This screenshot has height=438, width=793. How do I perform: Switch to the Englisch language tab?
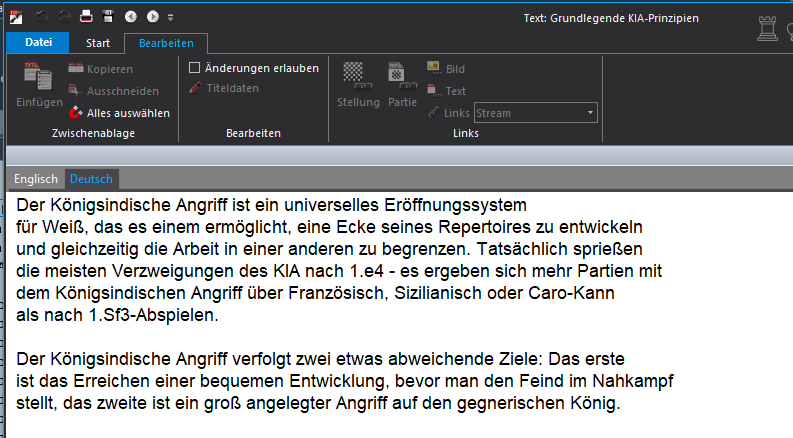point(35,179)
